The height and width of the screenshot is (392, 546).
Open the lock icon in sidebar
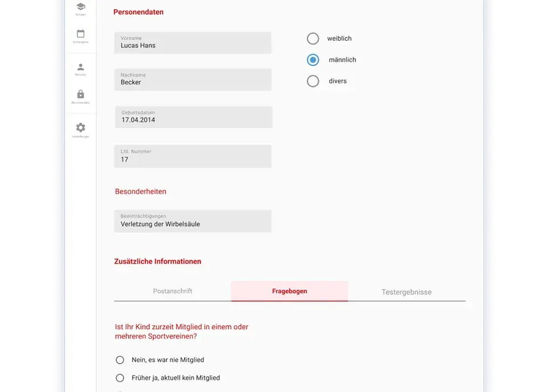tap(81, 94)
